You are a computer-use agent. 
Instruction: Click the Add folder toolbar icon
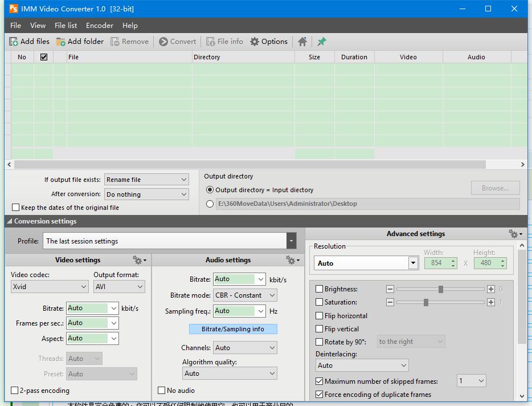pos(61,42)
